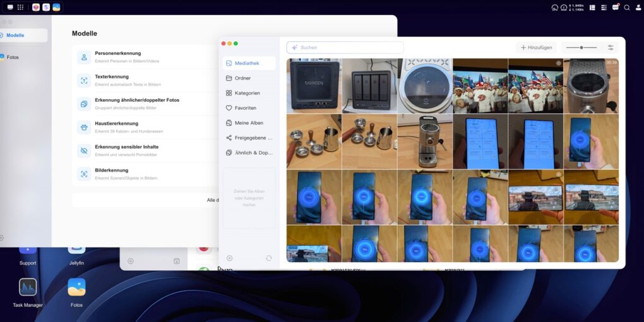Click the Haustiererkennung paw icon
Image resolution: width=644 pixels, height=322 pixels.
point(84,128)
